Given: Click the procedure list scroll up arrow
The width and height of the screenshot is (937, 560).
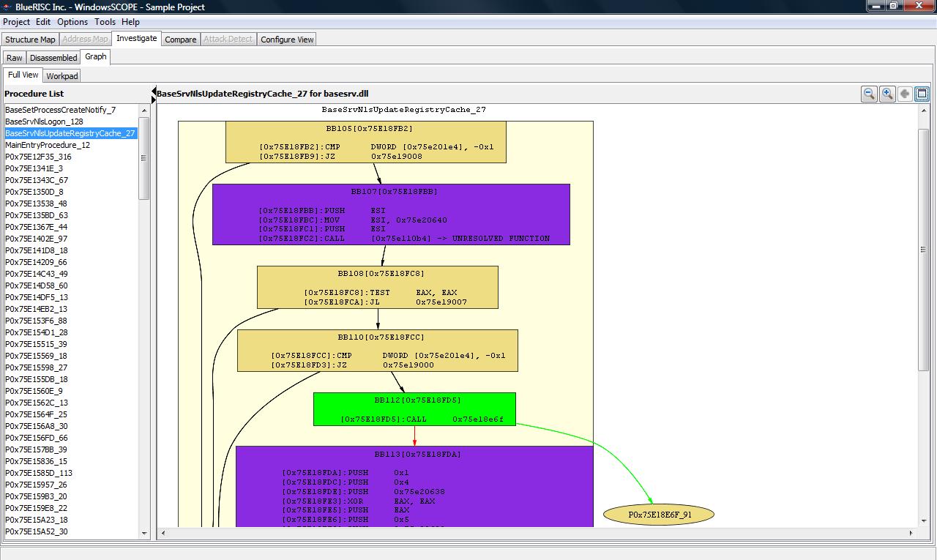Looking at the screenshot, I should point(144,111).
